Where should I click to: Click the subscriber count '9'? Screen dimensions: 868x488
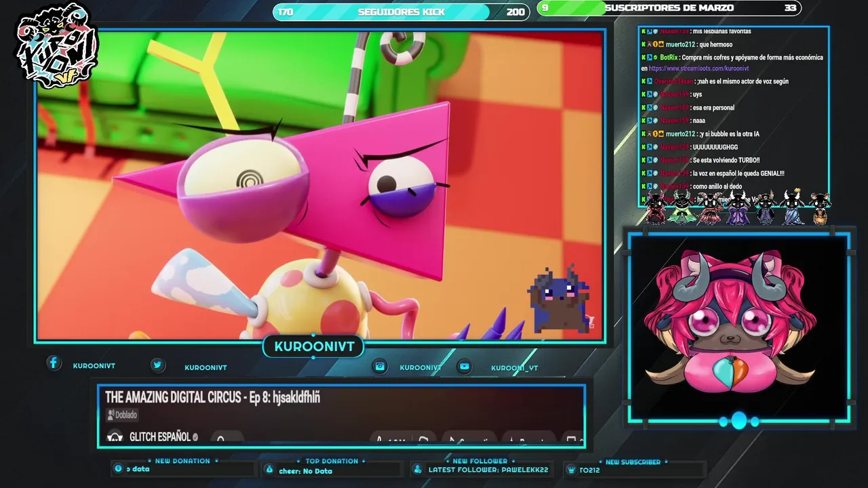pyautogui.click(x=545, y=8)
